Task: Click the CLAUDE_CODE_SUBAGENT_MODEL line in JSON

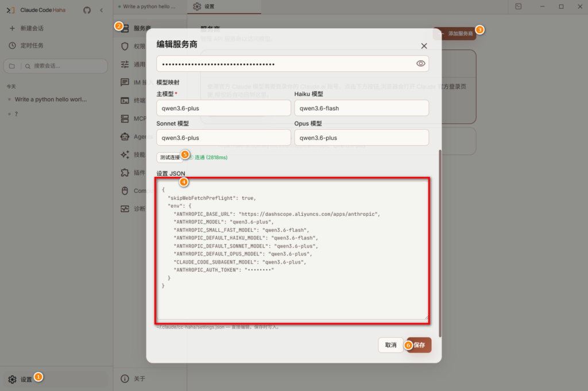Action: coord(239,262)
